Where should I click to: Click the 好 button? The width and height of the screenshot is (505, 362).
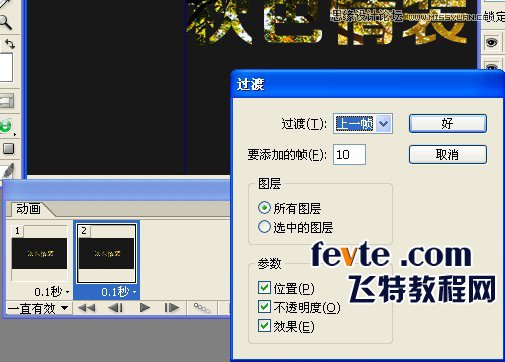tap(448, 124)
